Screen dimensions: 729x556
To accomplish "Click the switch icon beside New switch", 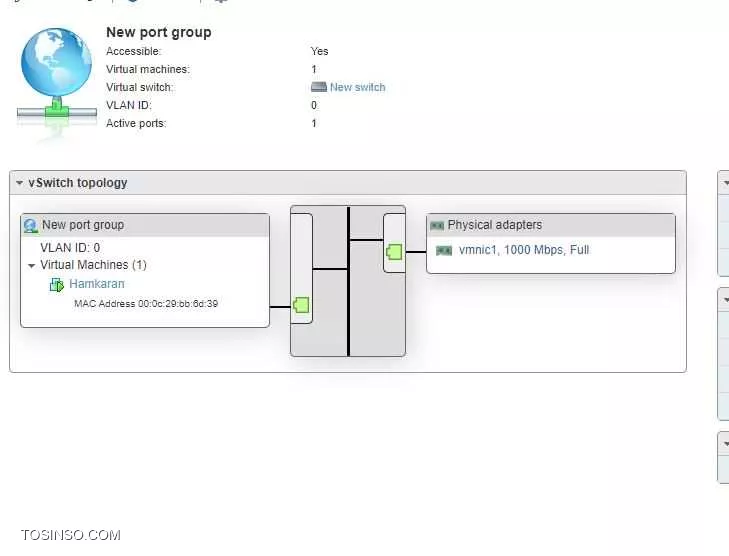I will click(318, 88).
